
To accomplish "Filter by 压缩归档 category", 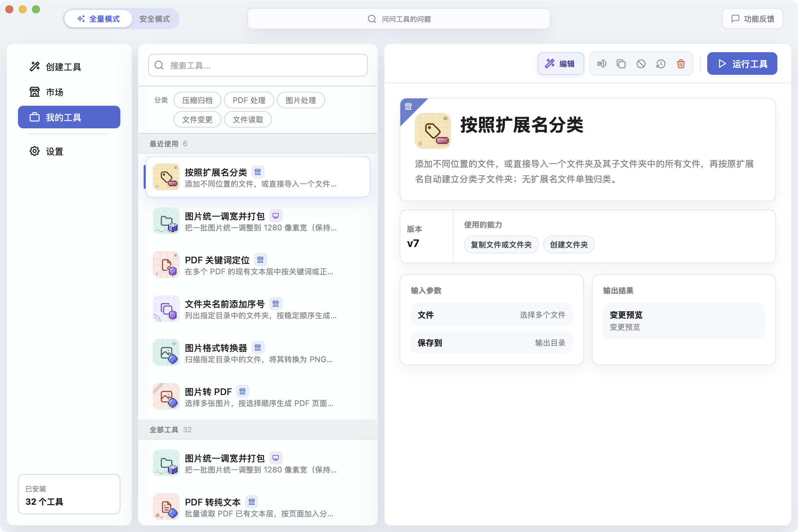I will click(x=198, y=100).
